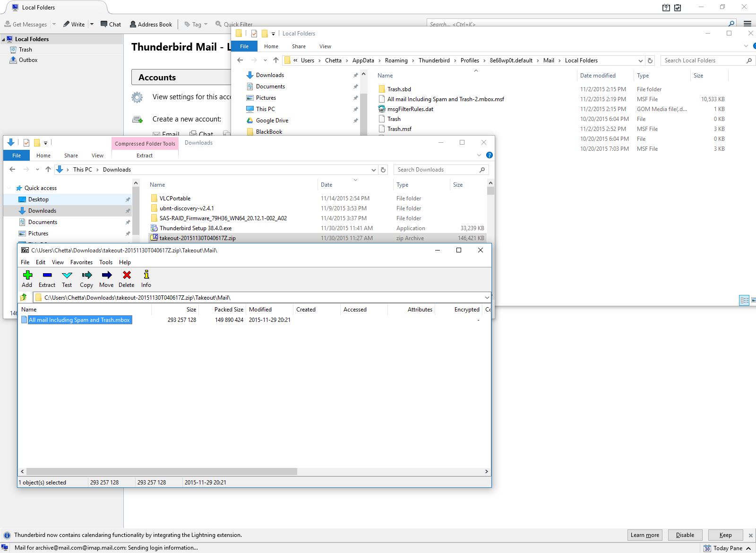Open Thunderbird hamburger menu
756x553 pixels.
pyautogui.click(x=747, y=24)
